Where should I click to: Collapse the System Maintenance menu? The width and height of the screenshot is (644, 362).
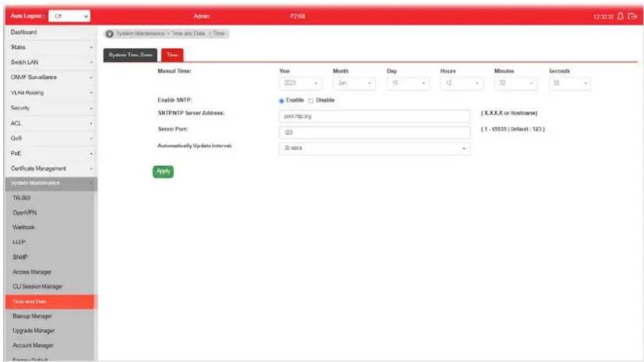click(51, 183)
